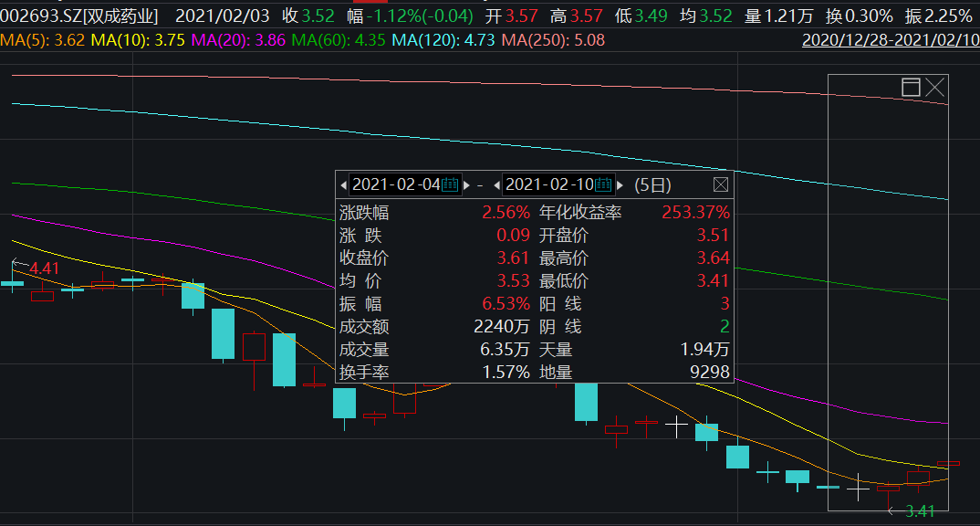Step start date forward with right arrow
This screenshot has width=980, height=526.
pos(467,185)
